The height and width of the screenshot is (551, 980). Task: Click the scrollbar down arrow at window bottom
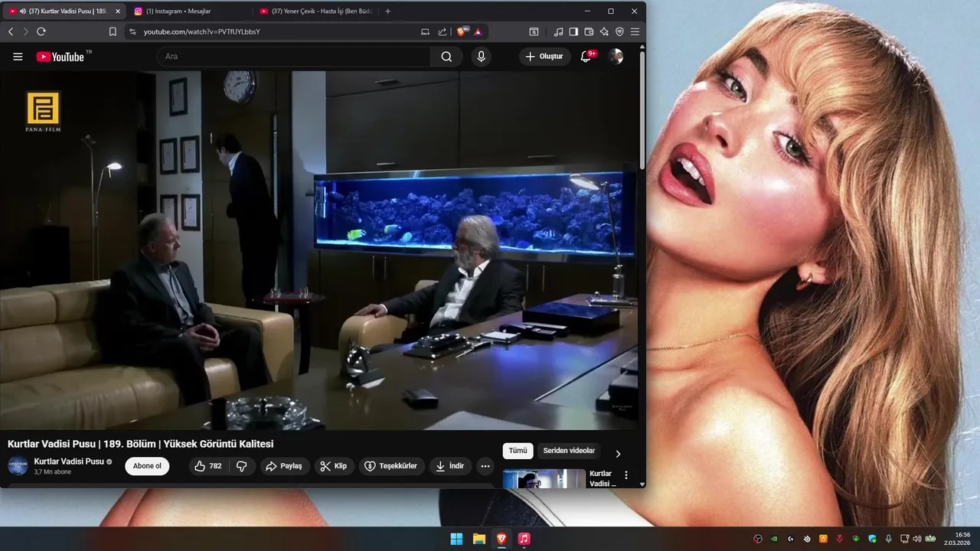[x=642, y=484]
